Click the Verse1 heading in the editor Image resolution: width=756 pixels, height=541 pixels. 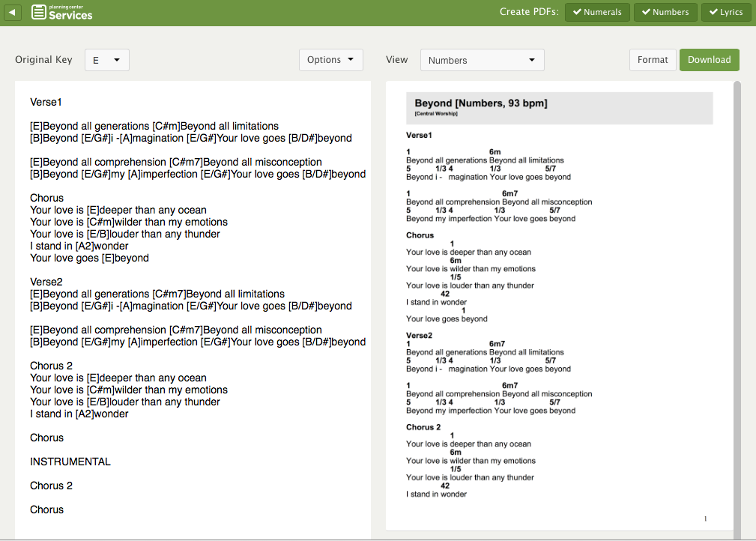46,102
